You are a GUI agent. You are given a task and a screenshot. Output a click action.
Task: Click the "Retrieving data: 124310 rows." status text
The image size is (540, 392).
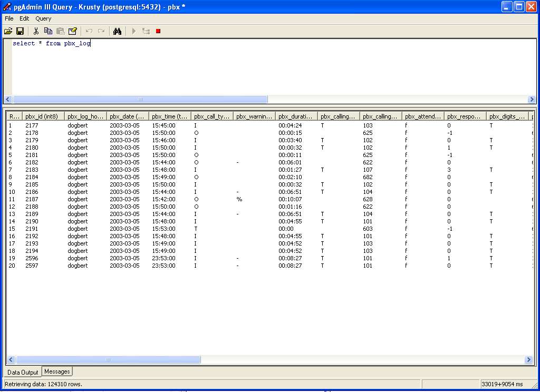coord(43,384)
